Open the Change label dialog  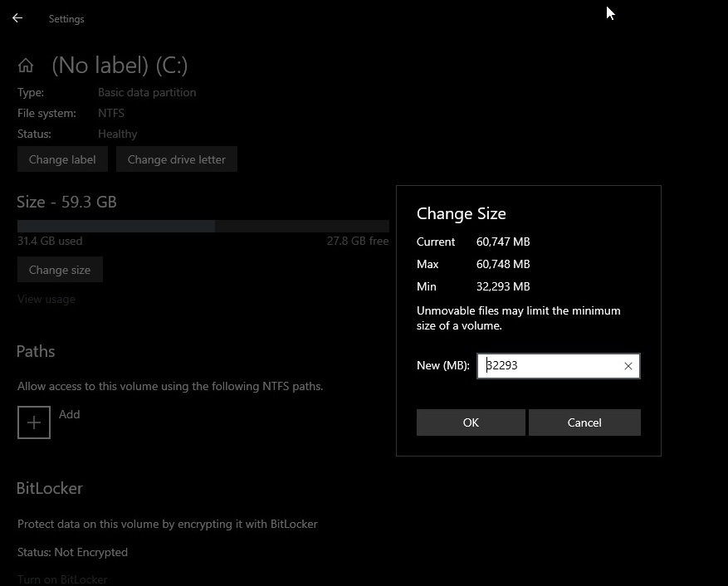click(x=62, y=159)
